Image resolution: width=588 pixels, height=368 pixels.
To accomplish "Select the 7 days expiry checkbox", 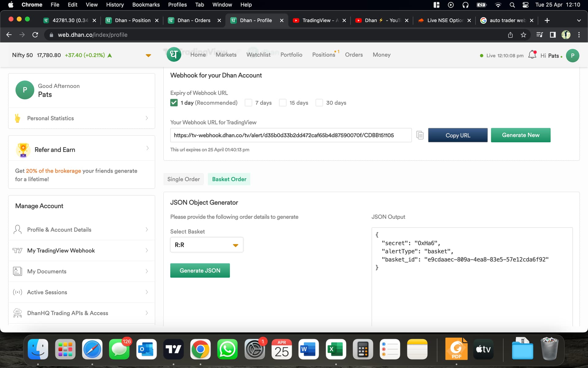I will pyautogui.click(x=248, y=103).
